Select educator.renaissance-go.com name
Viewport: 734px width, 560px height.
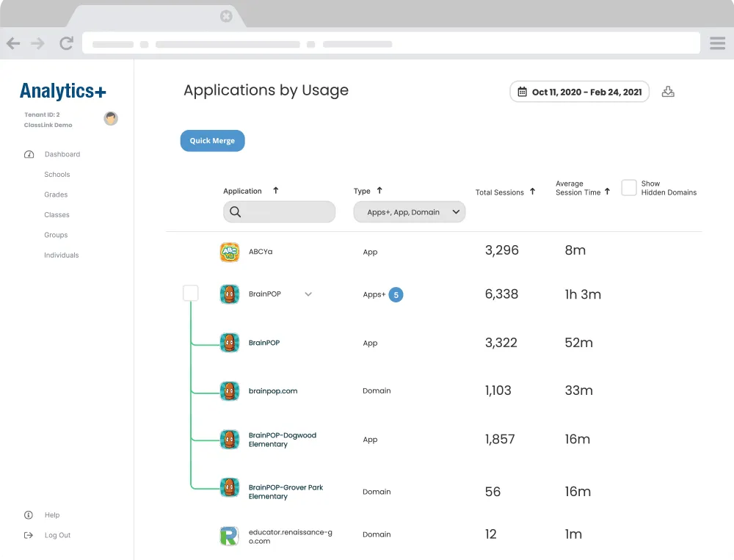[x=290, y=537]
